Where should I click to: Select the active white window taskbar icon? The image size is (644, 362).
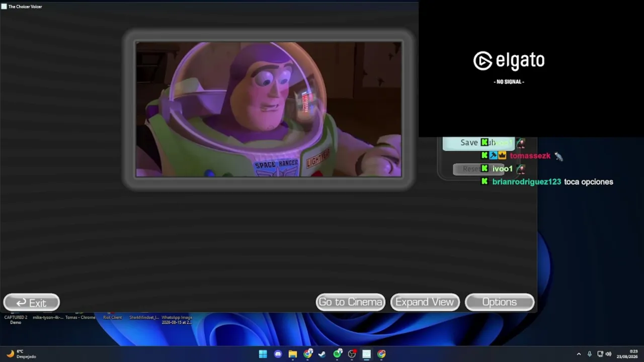366,354
